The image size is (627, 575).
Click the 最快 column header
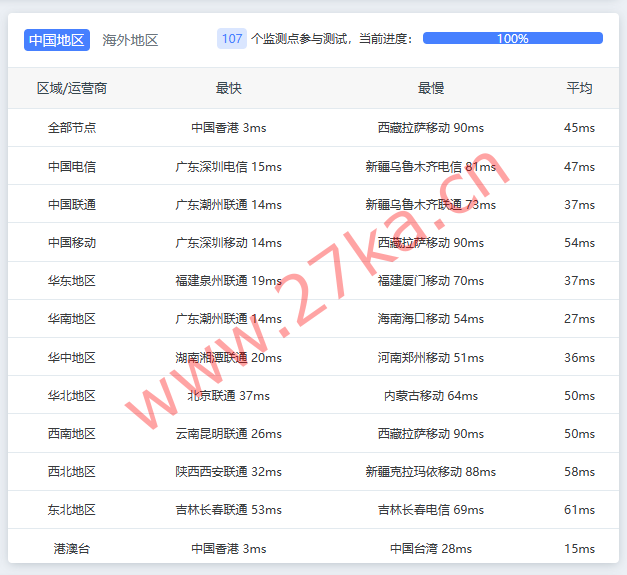point(229,88)
